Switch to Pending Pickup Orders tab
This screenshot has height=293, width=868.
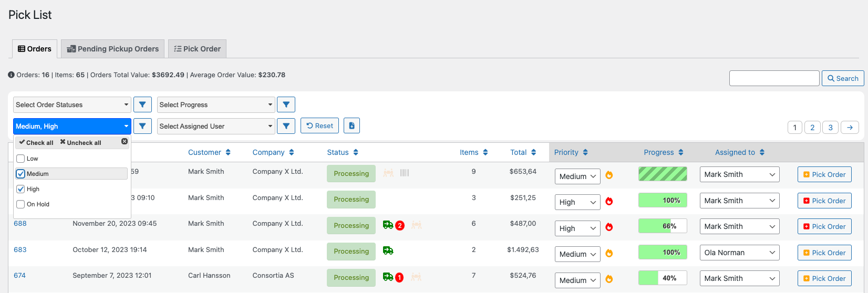pyautogui.click(x=112, y=49)
